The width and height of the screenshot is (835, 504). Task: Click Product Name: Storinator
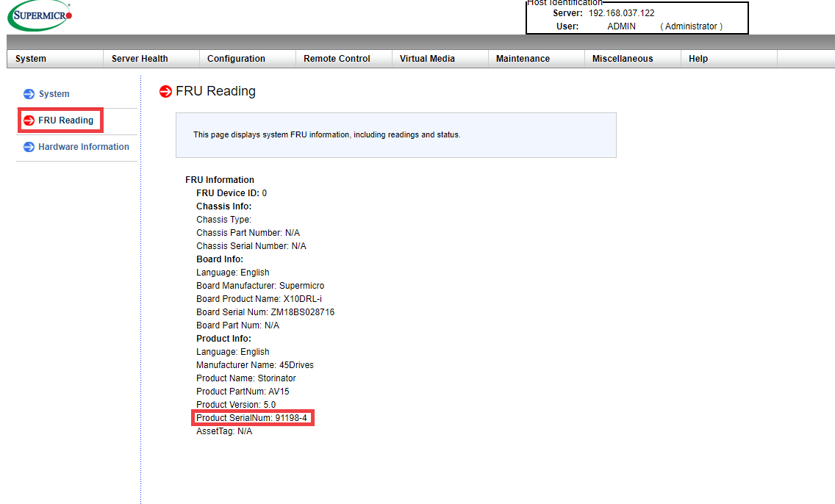pyautogui.click(x=246, y=378)
